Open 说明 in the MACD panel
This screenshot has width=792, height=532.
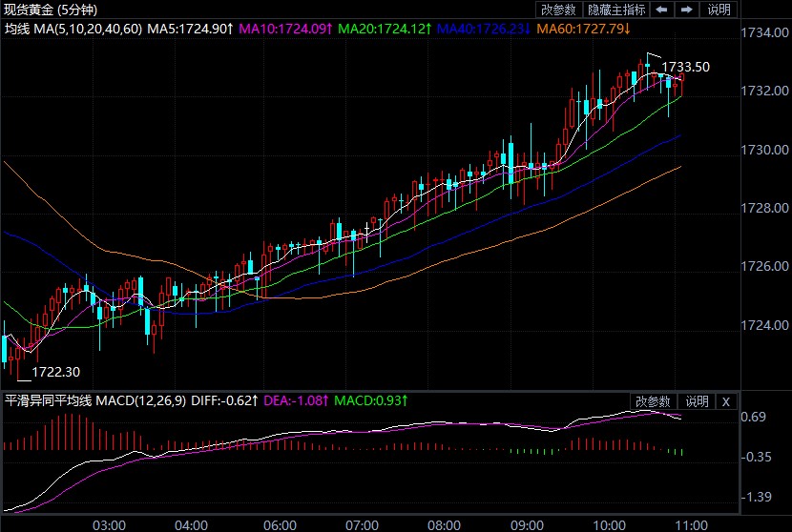(697, 401)
